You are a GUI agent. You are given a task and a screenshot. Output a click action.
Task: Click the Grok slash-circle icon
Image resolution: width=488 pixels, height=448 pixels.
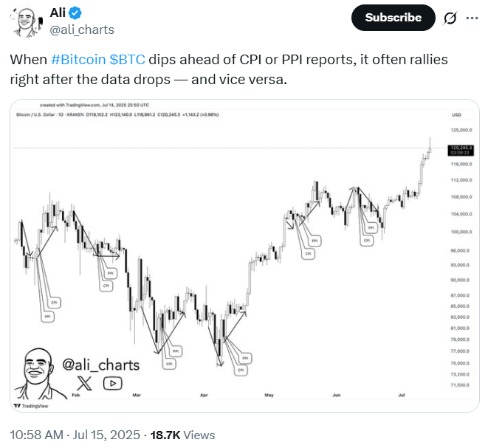click(x=450, y=18)
